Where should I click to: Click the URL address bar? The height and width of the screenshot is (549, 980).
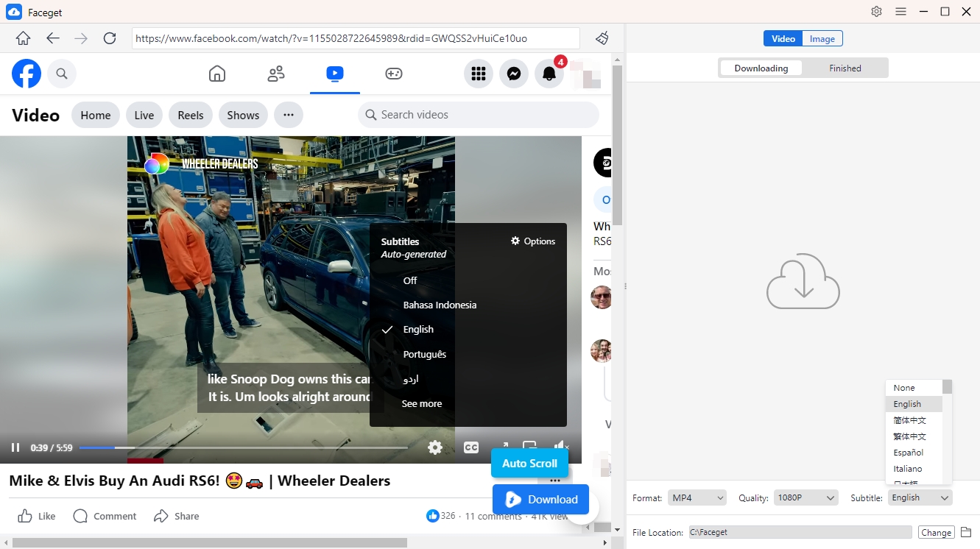(x=356, y=38)
